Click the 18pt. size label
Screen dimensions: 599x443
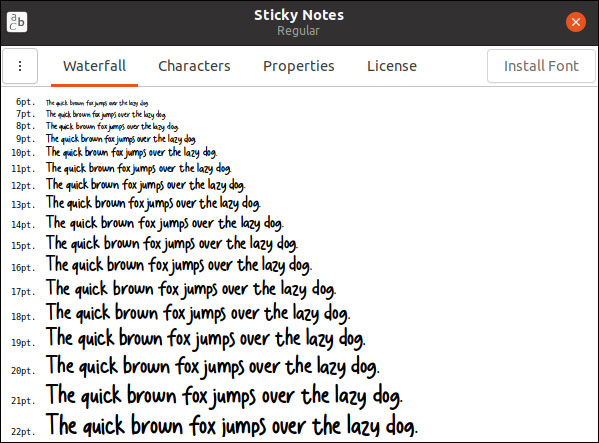[23, 317]
